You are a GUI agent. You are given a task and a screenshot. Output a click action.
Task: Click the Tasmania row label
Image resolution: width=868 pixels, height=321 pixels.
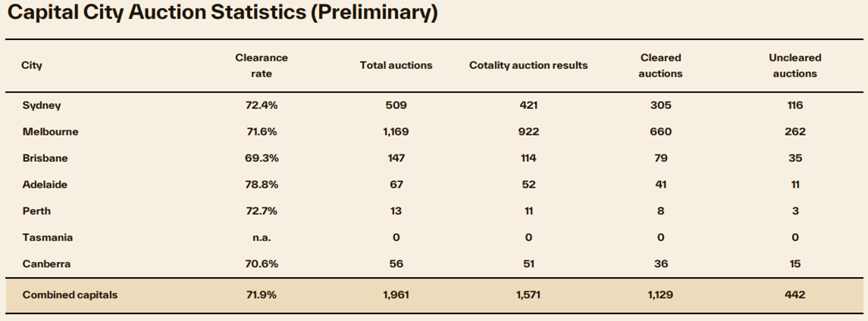tap(48, 238)
